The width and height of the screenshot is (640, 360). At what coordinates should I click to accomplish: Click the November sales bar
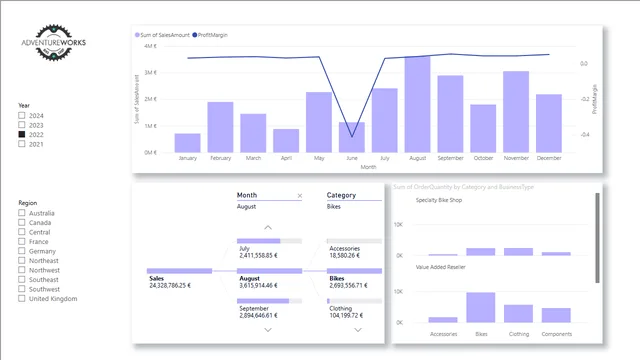click(x=516, y=112)
